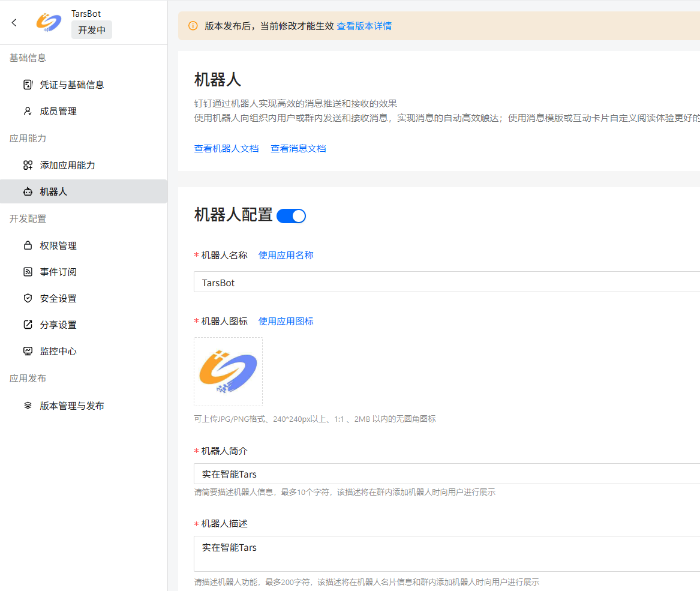Click the back arrow icon
700x591 pixels.
14,22
